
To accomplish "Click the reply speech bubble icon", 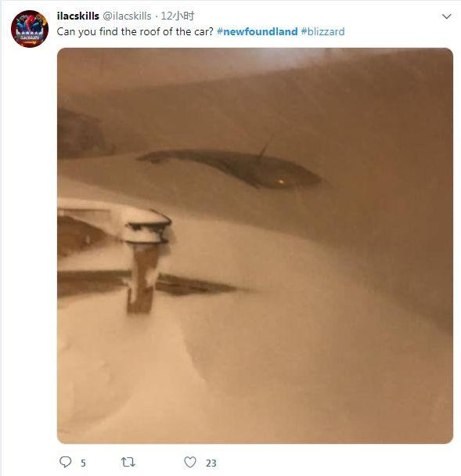I will (x=65, y=462).
